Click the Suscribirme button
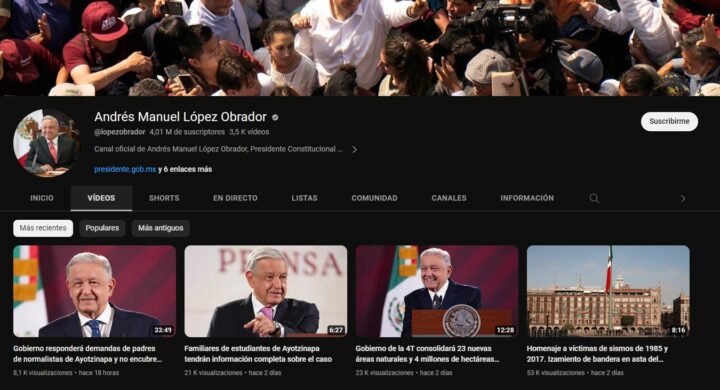 point(669,121)
